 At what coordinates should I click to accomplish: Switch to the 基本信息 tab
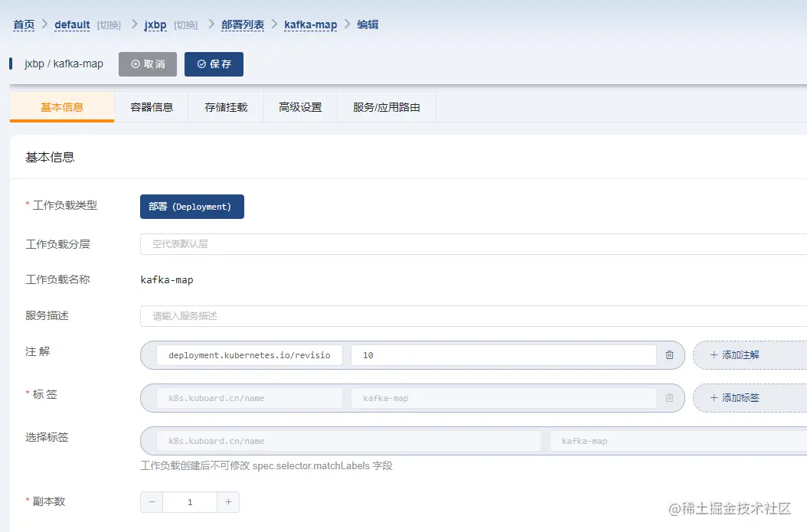[x=62, y=107]
